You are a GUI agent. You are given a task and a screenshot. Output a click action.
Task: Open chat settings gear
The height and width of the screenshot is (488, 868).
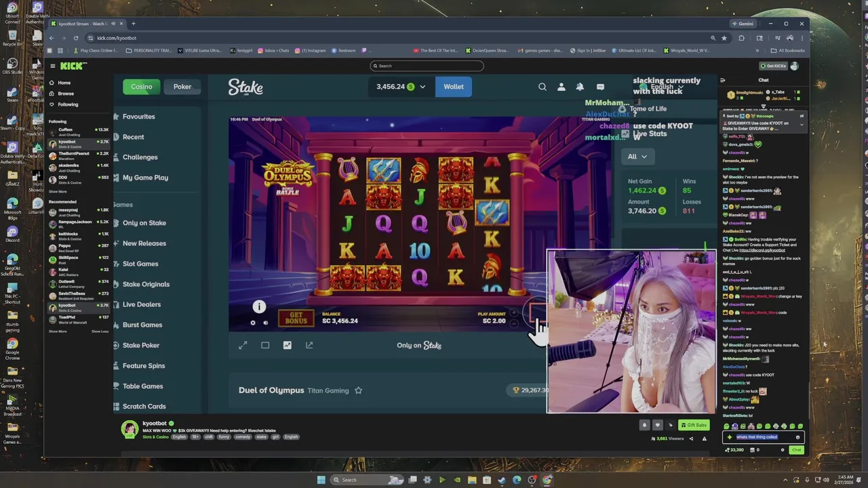(x=783, y=450)
